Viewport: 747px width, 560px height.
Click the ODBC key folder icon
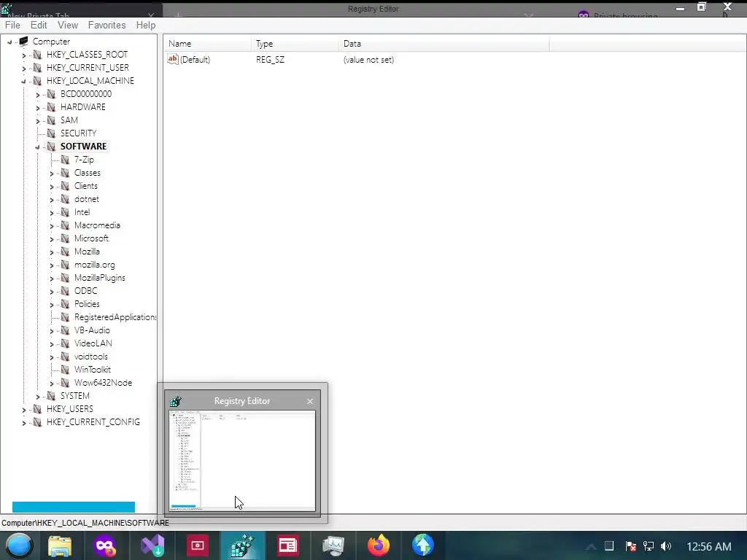coord(65,291)
